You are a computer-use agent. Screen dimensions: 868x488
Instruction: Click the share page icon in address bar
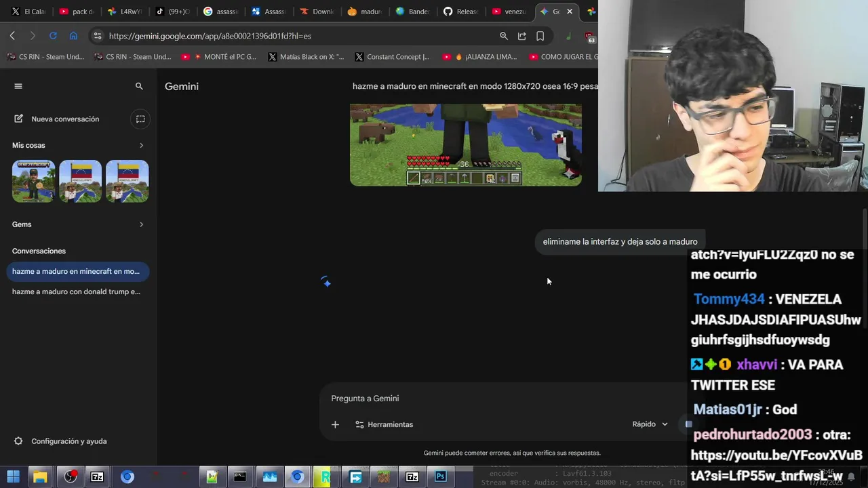point(522,36)
